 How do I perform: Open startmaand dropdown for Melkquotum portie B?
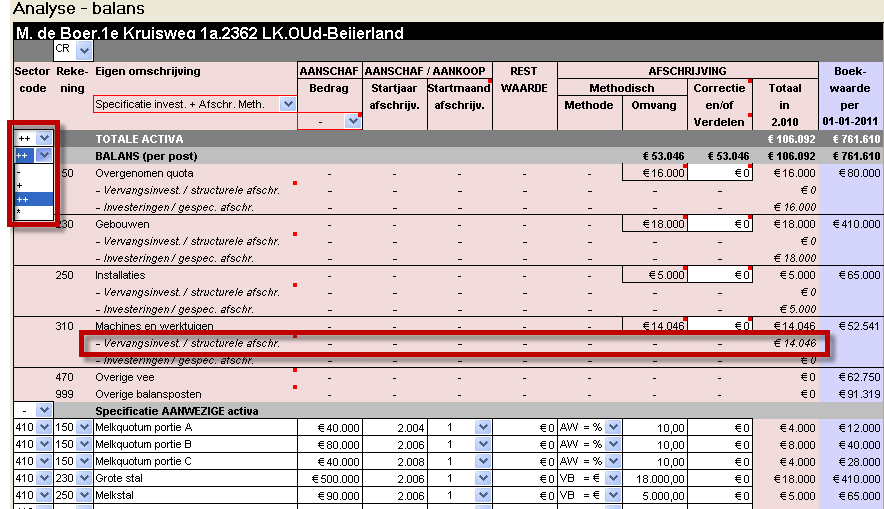[483, 444]
